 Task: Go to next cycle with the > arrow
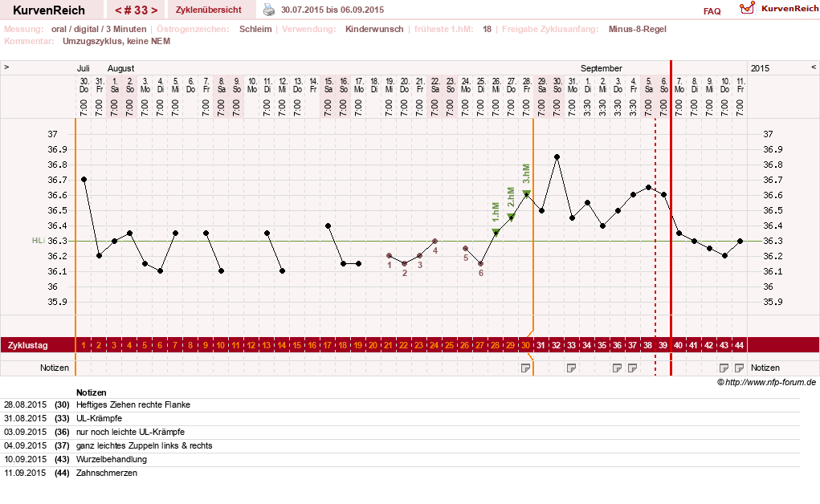pos(154,10)
